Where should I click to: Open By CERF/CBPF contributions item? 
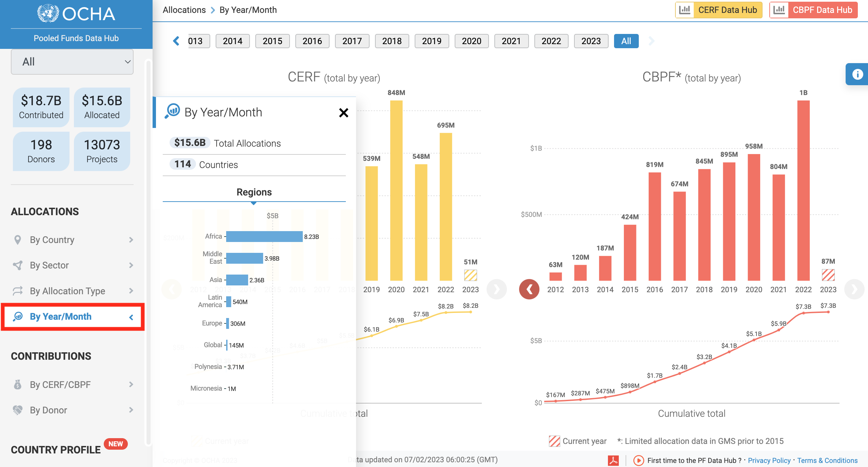pos(73,385)
